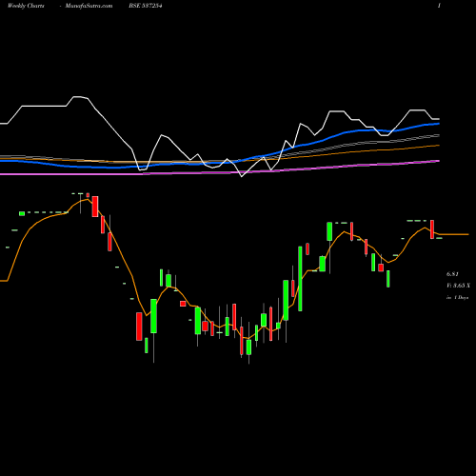Click the 'Weekly Charts' title text
Viewport: 476px width, 476px height.
tap(26, 6)
